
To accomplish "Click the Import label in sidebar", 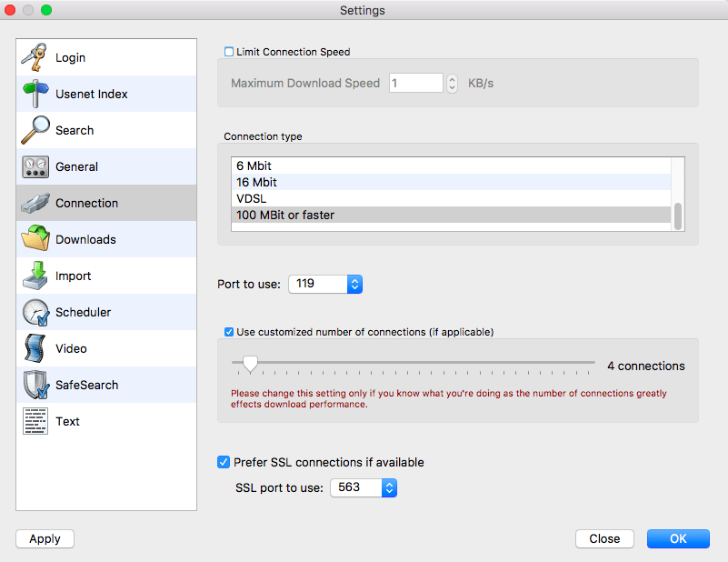I will coord(73,276).
